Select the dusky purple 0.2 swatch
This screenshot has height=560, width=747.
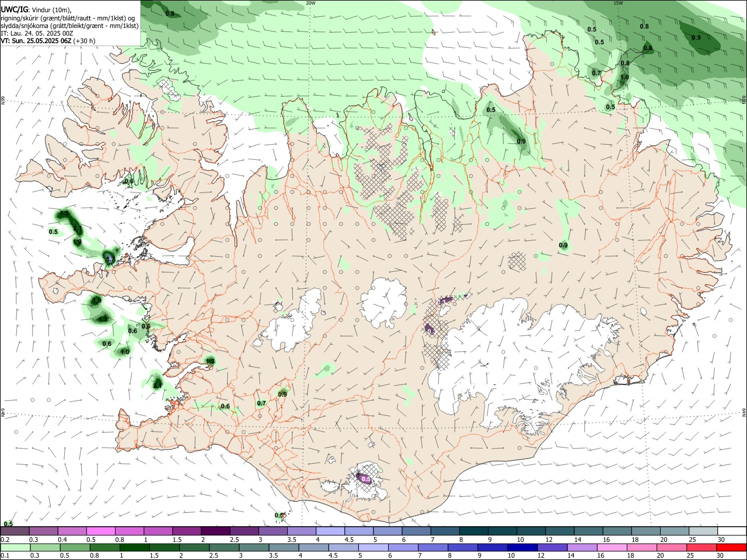pyautogui.click(x=16, y=531)
